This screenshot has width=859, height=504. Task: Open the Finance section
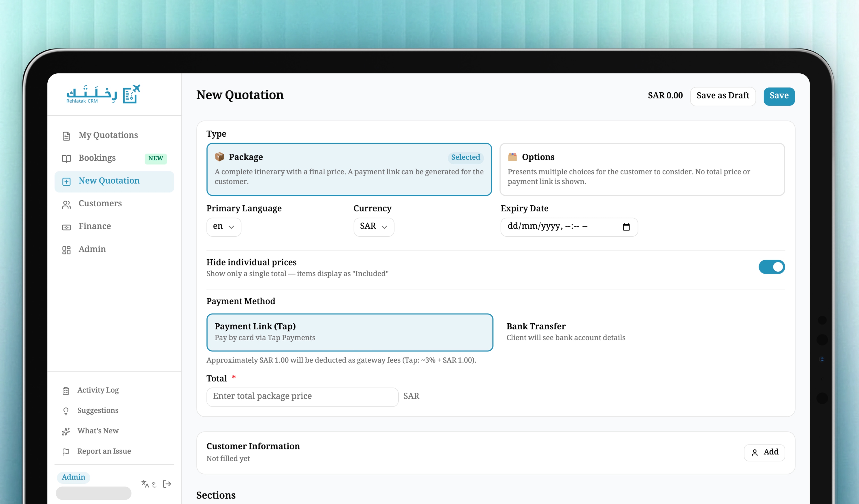pos(114,227)
